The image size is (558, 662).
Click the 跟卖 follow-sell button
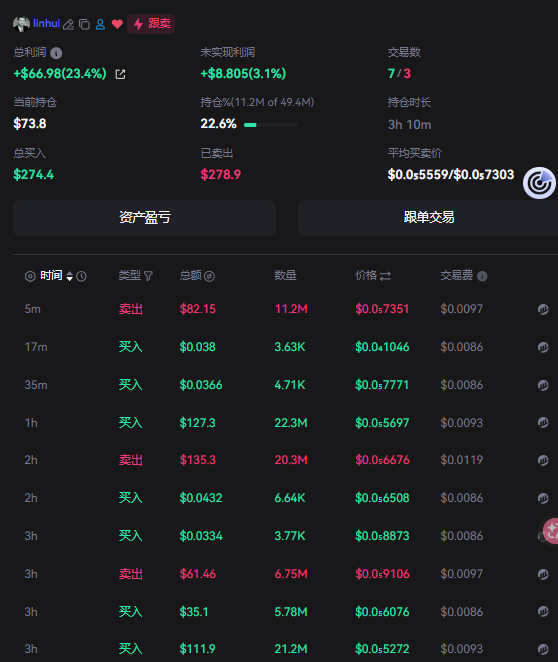tap(151, 24)
